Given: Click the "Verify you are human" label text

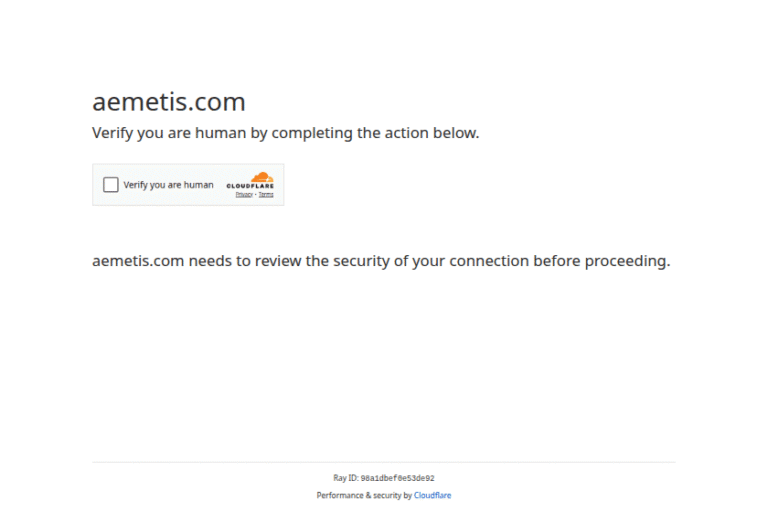Looking at the screenshot, I should (x=168, y=185).
